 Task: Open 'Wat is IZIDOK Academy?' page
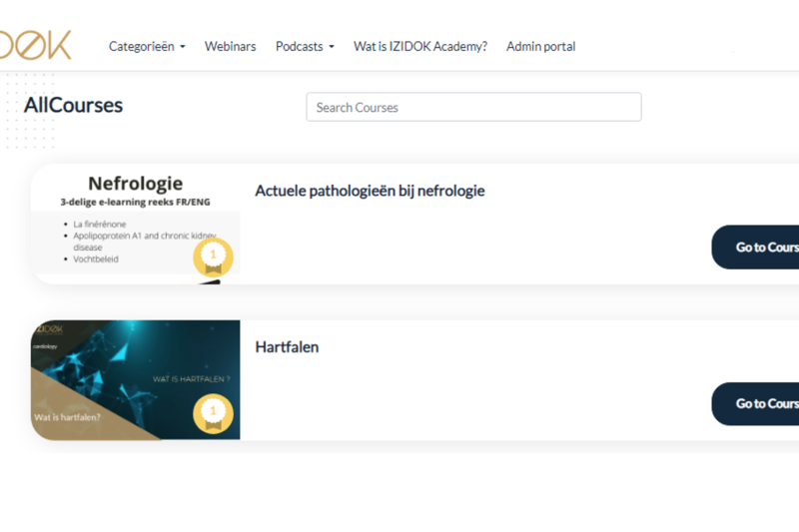click(x=419, y=46)
